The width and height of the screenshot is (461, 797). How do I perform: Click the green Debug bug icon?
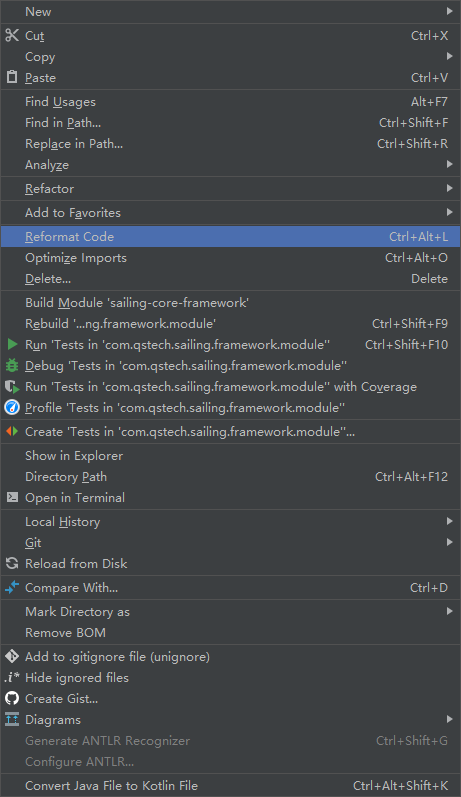[12, 365]
